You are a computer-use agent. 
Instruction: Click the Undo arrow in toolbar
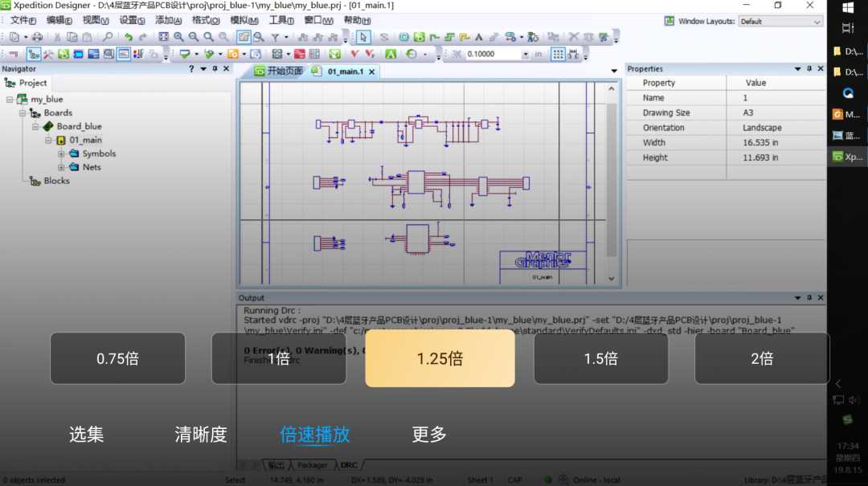(128, 37)
